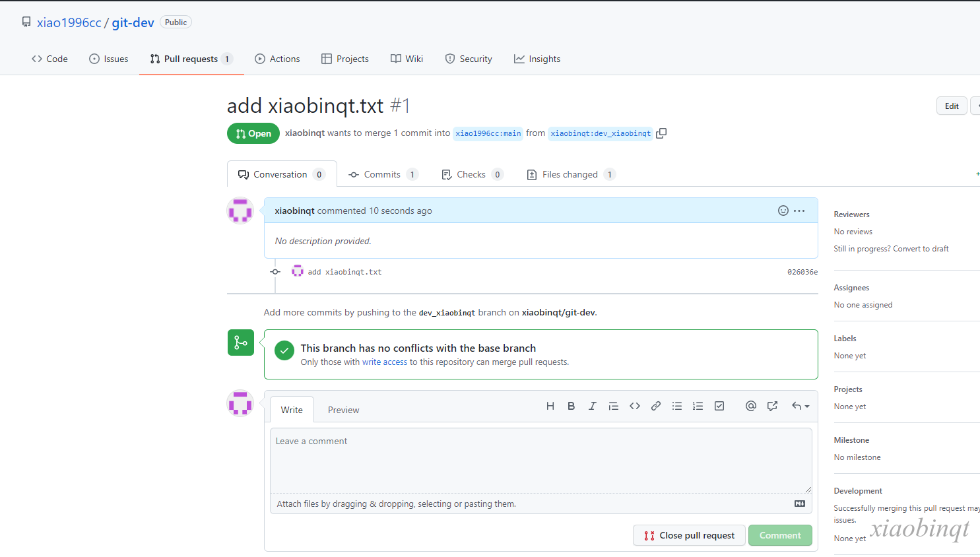Click xiaobinqt author name in comment header
The image size is (980, 557).
[294, 211]
